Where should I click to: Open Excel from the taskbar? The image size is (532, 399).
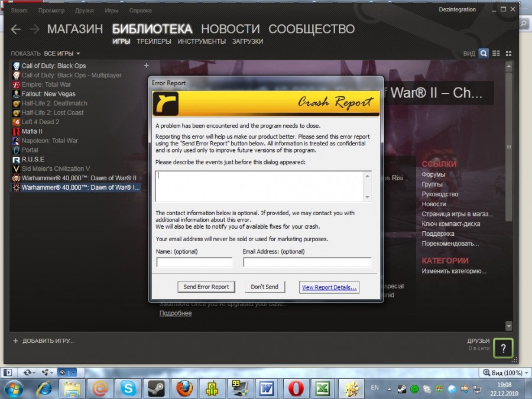click(323, 389)
